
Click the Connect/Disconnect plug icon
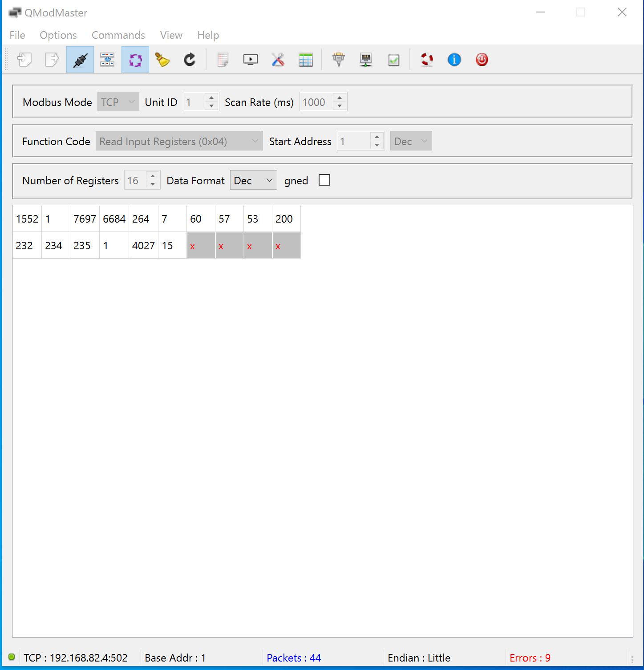coord(80,59)
